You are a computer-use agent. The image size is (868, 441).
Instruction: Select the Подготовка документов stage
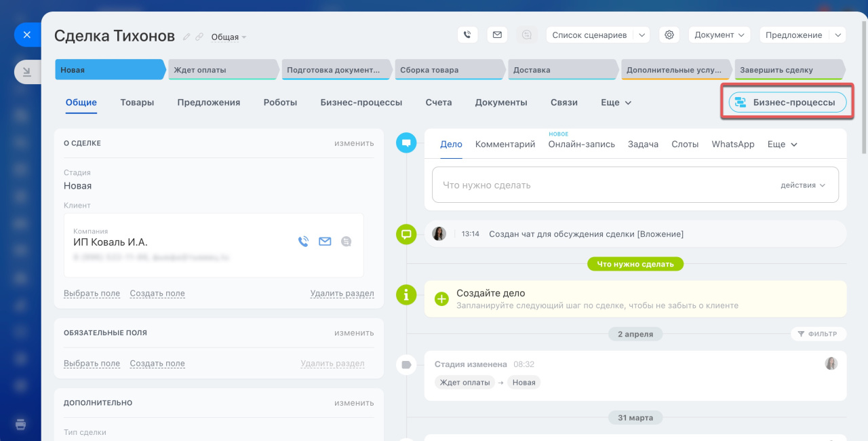[336, 69]
